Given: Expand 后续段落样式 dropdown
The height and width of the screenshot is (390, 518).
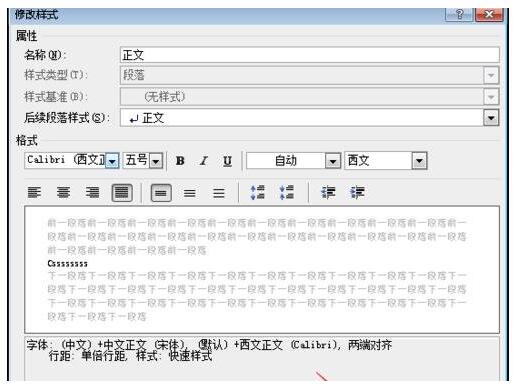Looking at the screenshot, I should [x=491, y=118].
